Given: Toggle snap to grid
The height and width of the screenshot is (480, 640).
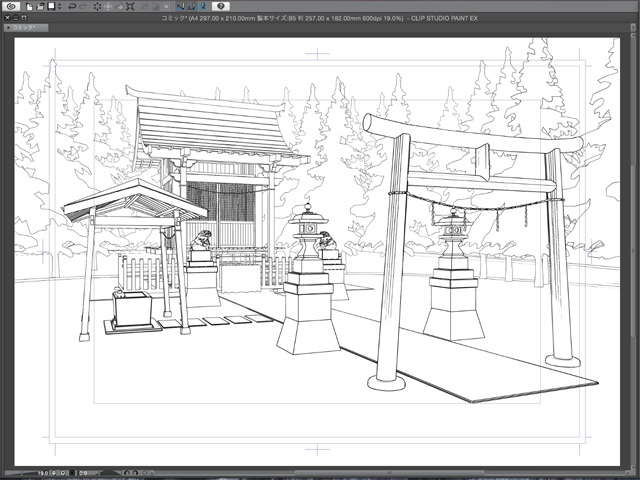Looking at the screenshot, I should [203, 6].
